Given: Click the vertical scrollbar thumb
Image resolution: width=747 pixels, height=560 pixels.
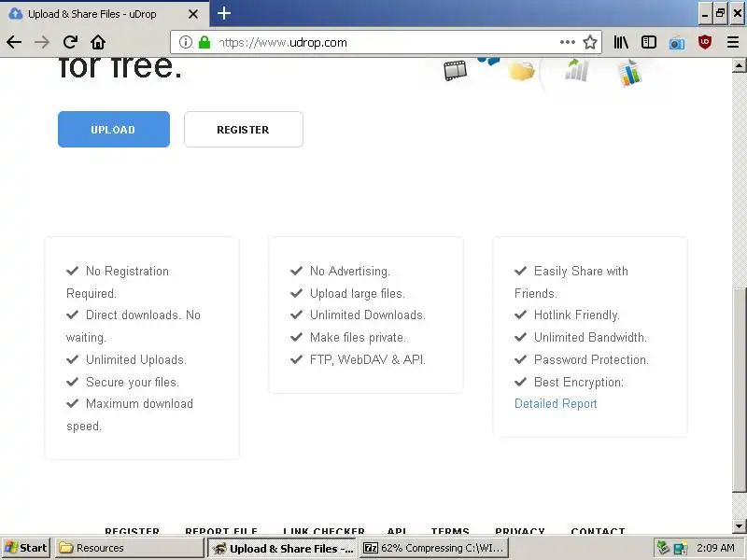Looking at the screenshot, I should 739,389.
